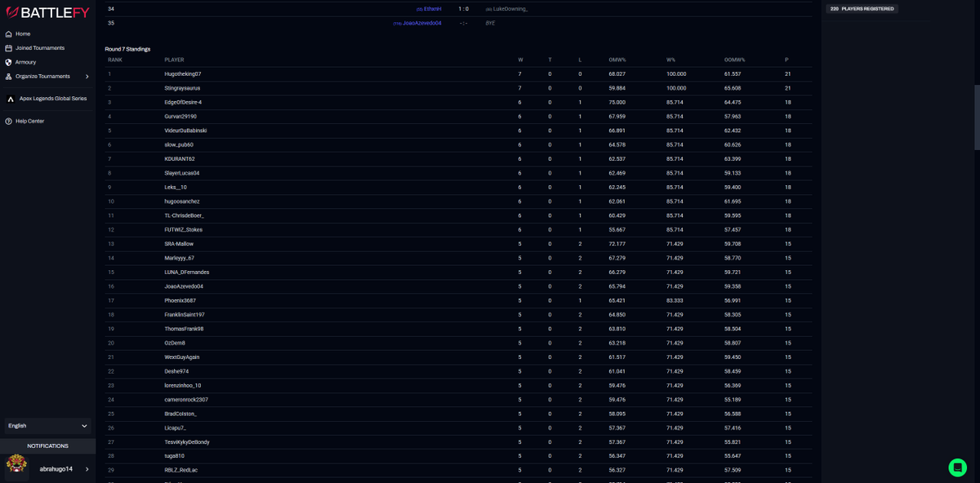Open the green chat support bubble
Screen dimensions: 980x483
pos(958,467)
